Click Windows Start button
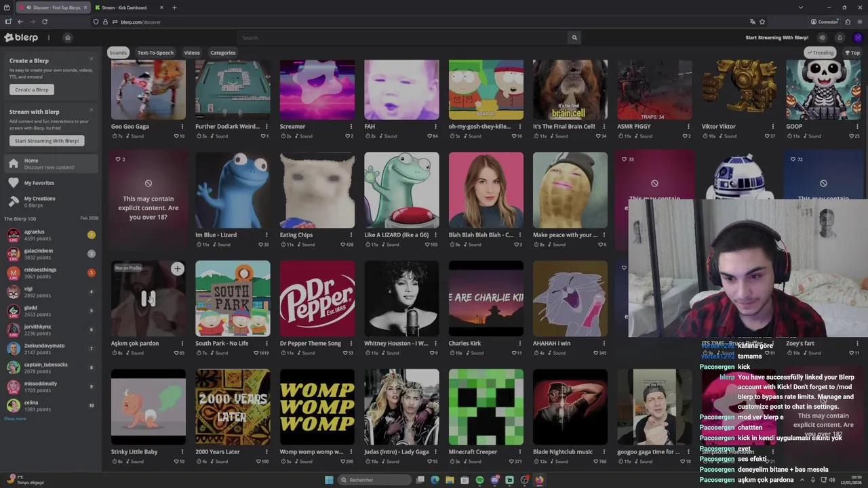Viewport: 868px width, 488px height. coord(329,480)
